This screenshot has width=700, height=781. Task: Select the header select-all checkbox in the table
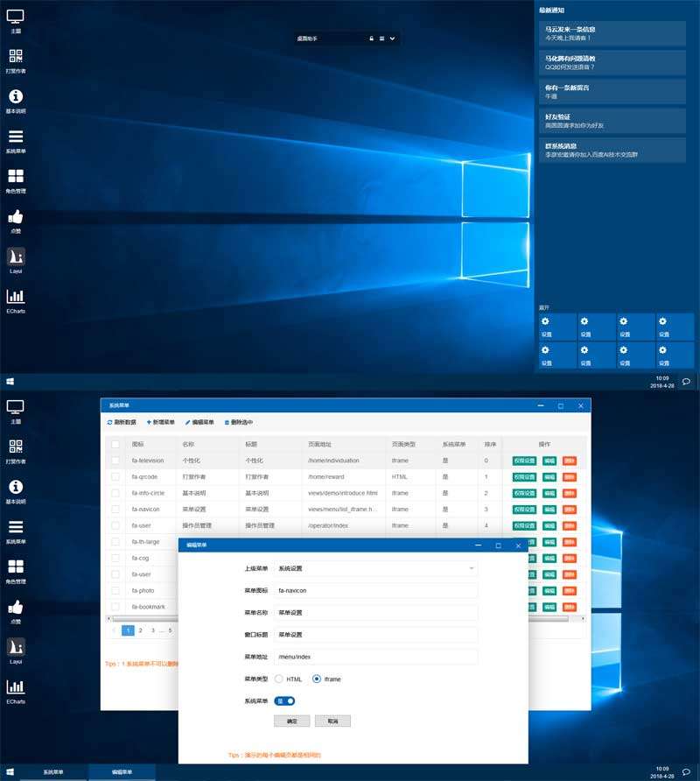[x=115, y=444]
